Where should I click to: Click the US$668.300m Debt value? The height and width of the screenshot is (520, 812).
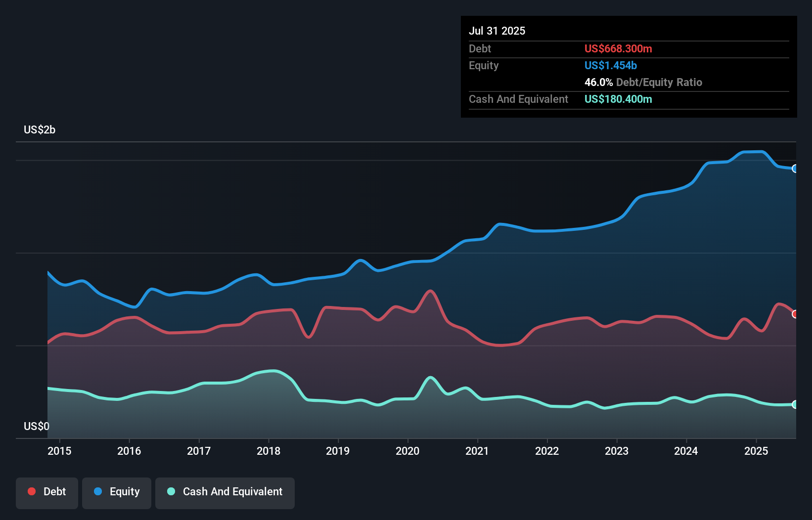[618, 48]
